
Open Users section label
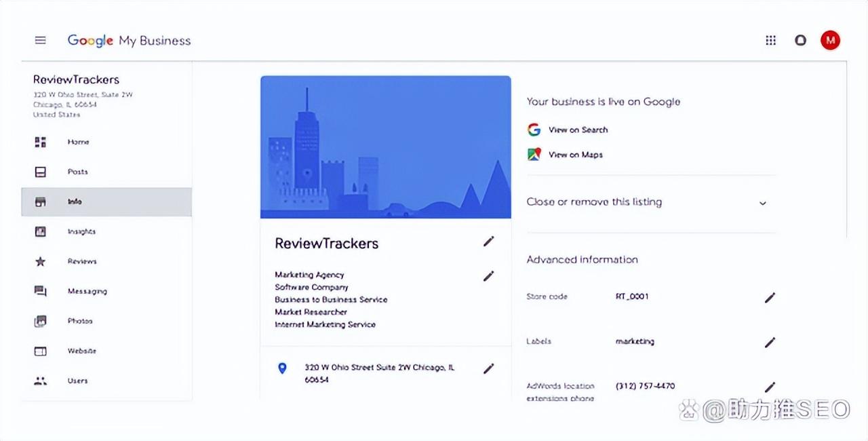coord(77,381)
